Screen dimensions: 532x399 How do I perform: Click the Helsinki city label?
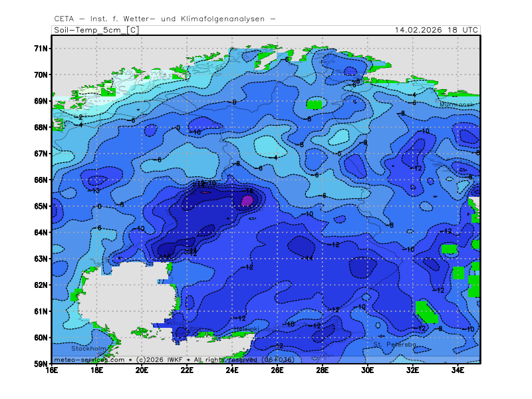click(x=245, y=329)
